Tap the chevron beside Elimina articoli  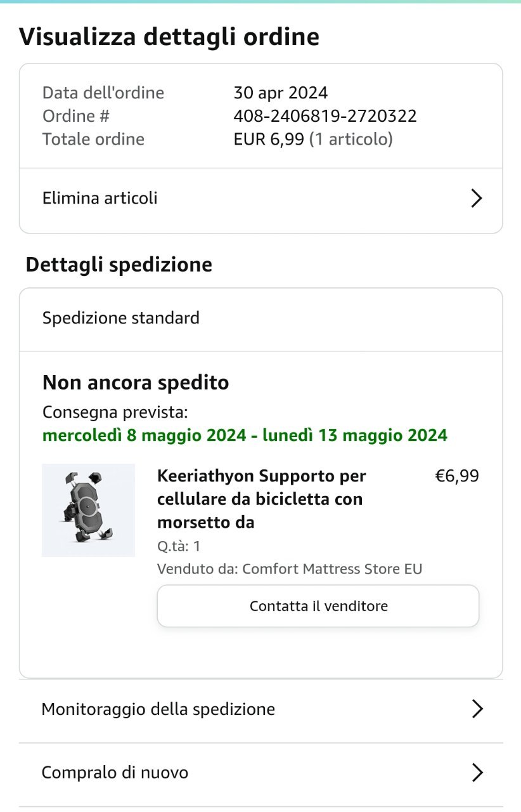pos(477,199)
